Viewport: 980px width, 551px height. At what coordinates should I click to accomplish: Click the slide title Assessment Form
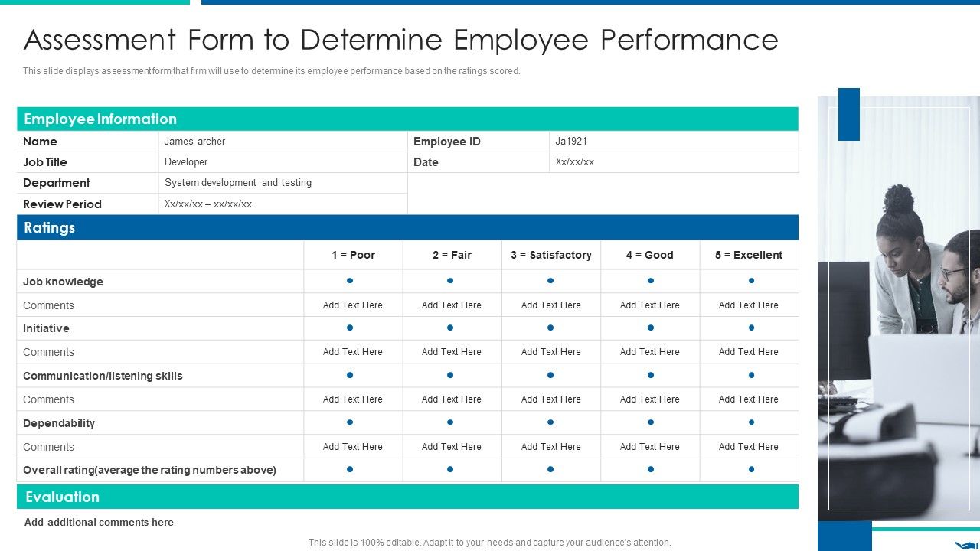(x=400, y=39)
